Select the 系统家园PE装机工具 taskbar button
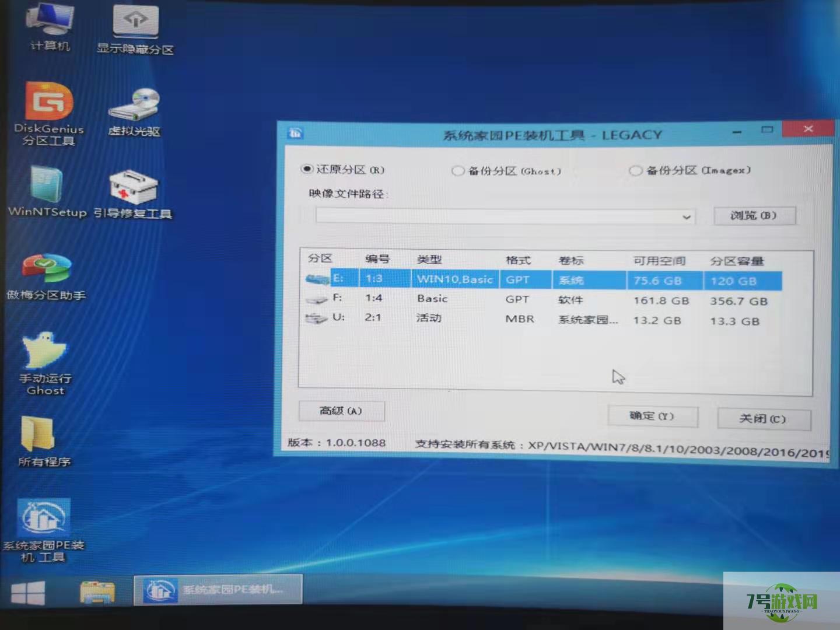Image resolution: width=840 pixels, height=630 pixels. tap(218, 590)
